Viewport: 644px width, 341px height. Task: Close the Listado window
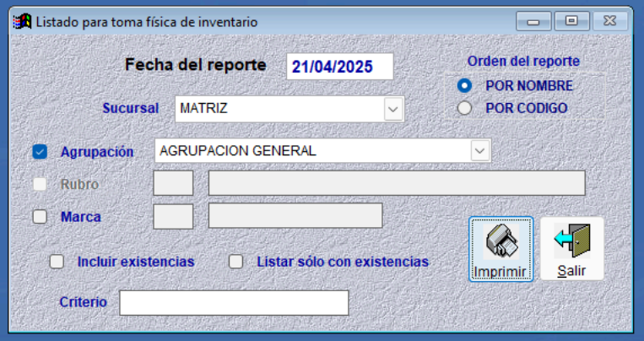(610, 21)
